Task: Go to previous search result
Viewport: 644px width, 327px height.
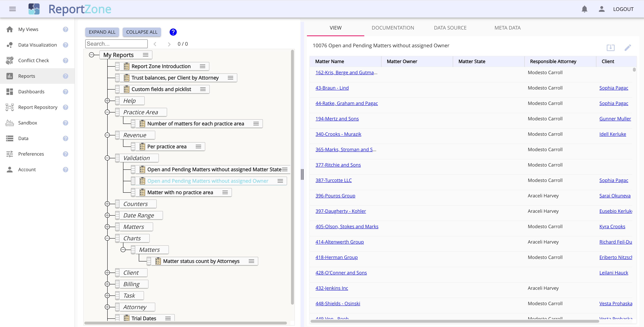Action: 155,44
